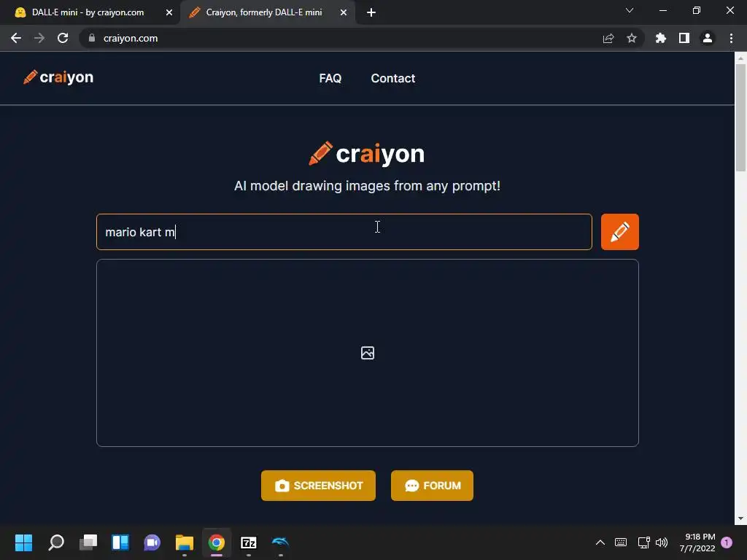Viewport: 747px width, 560px height.
Task: Toggle the Chrome side panel icon
Action: coord(684,38)
